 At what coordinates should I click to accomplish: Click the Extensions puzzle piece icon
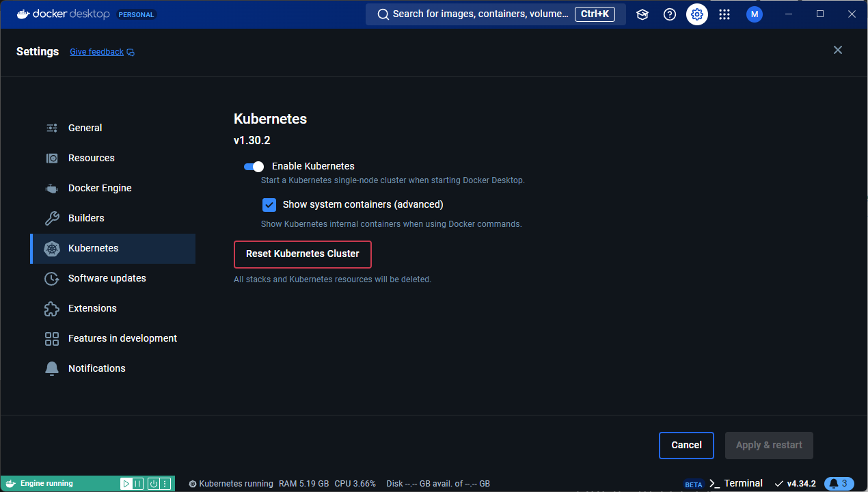tap(52, 308)
